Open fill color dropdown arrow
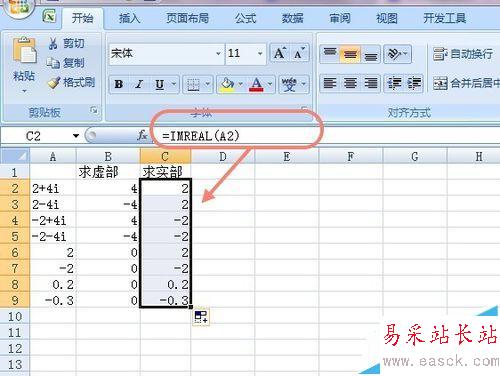500x376 pixels. click(x=241, y=84)
